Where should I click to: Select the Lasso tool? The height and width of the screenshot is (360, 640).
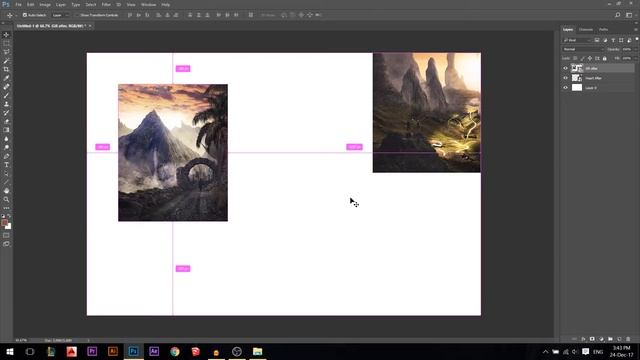(6, 52)
